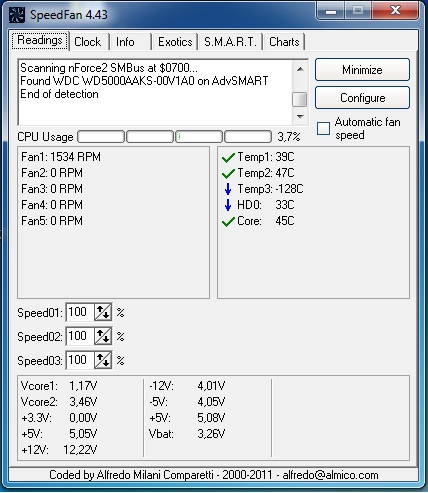Click the second CPU usage bar
Image resolution: width=428 pixels, height=493 pixels.
tap(150, 137)
